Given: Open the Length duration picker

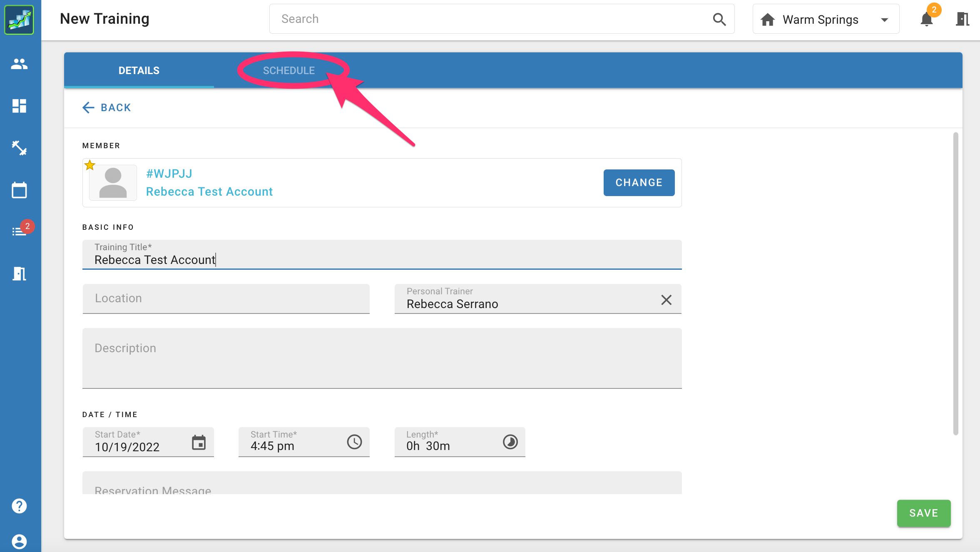Looking at the screenshot, I should point(510,442).
